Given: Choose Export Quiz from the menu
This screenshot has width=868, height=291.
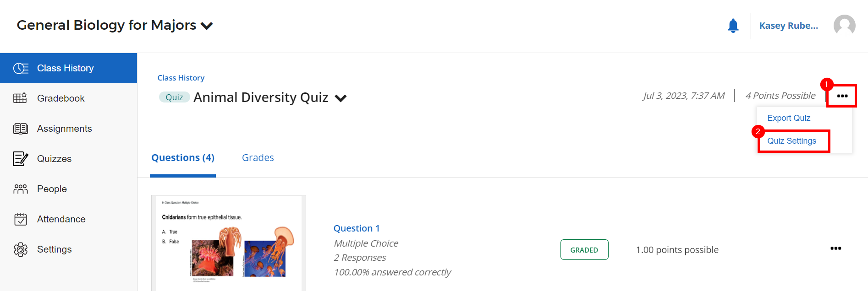Looking at the screenshot, I should [x=788, y=118].
